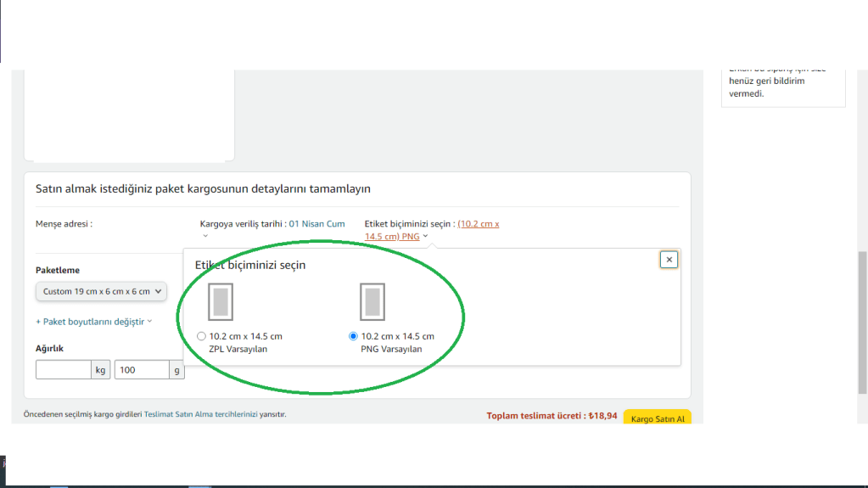Click the ZPL Varsayılan text label

click(x=238, y=349)
